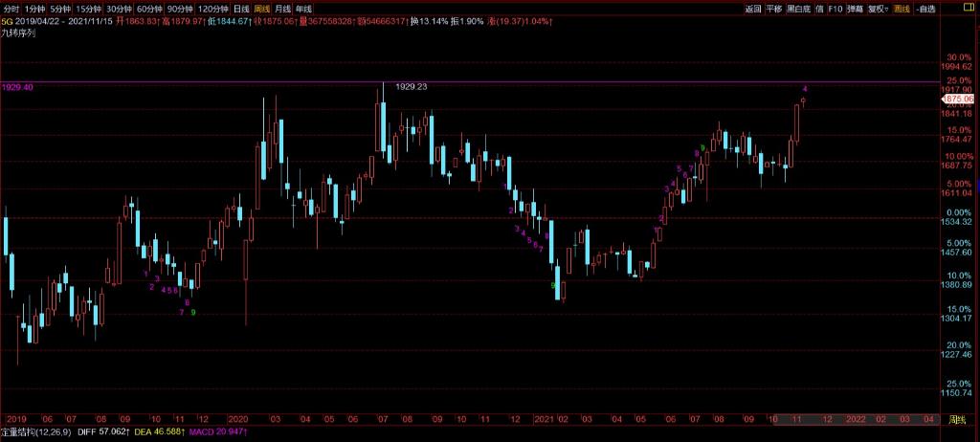Image resolution: width=980 pixels, height=442 pixels.
Task: Open the 定量结构(12,26,9) indicator settings
Action: pos(35,433)
